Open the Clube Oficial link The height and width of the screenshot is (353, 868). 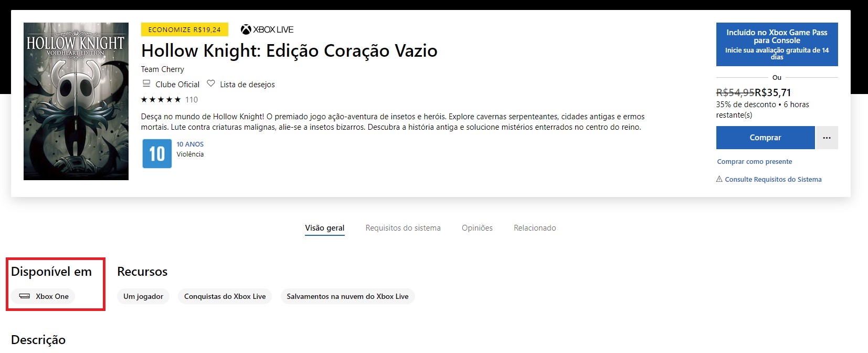click(x=177, y=84)
